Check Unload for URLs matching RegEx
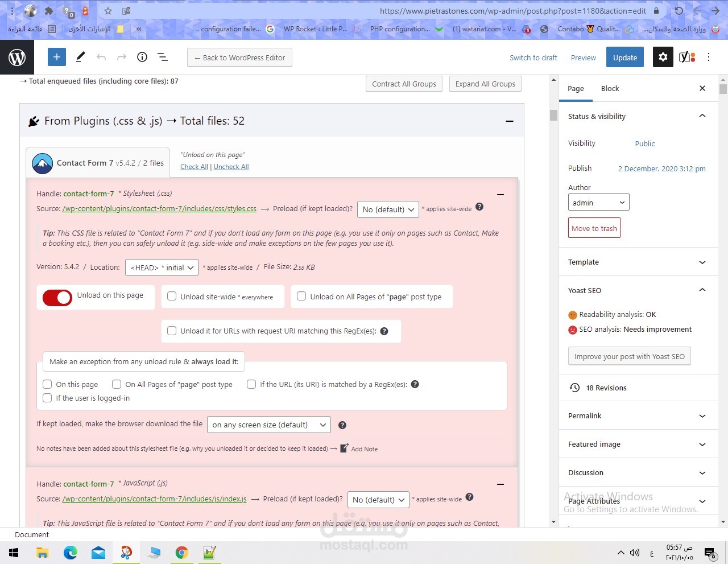The height and width of the screenshot is (564, 728). tap(172, 330)
